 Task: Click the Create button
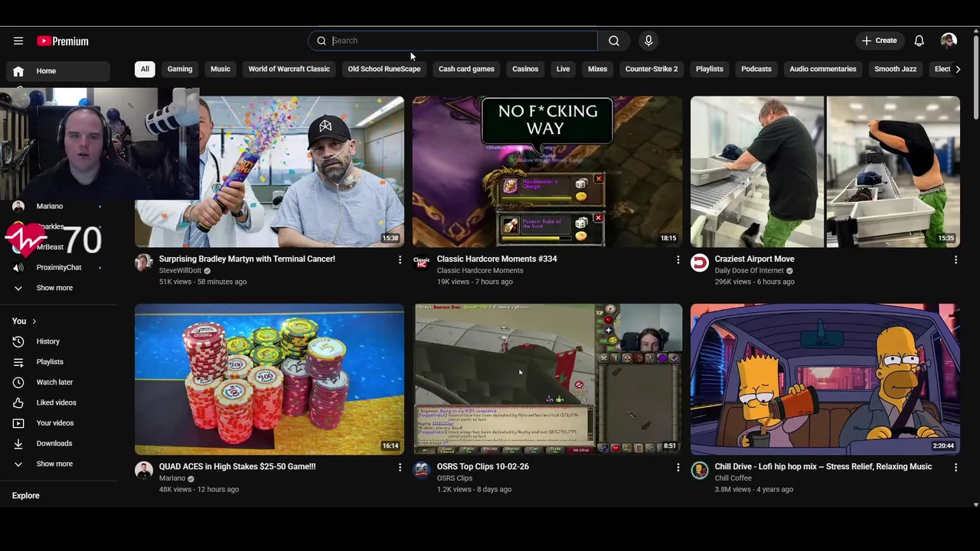pyautogui.click(x=879, y=41)
